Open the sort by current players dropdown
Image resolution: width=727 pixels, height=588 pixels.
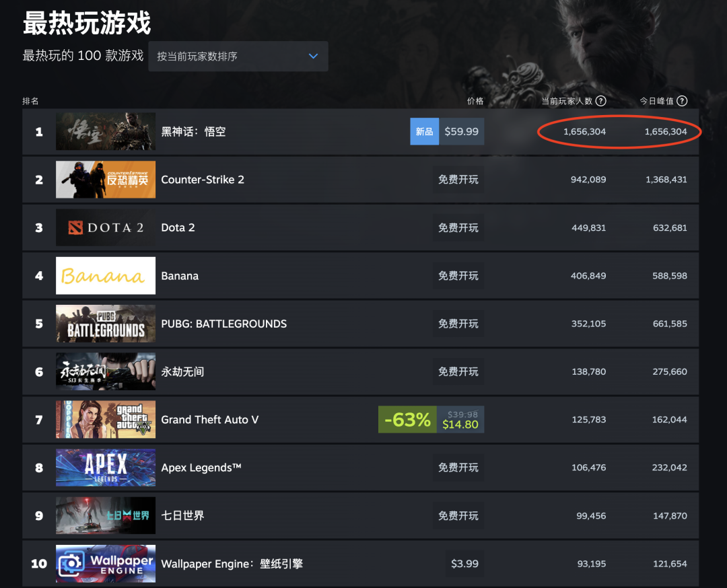(x=238, y=56)
